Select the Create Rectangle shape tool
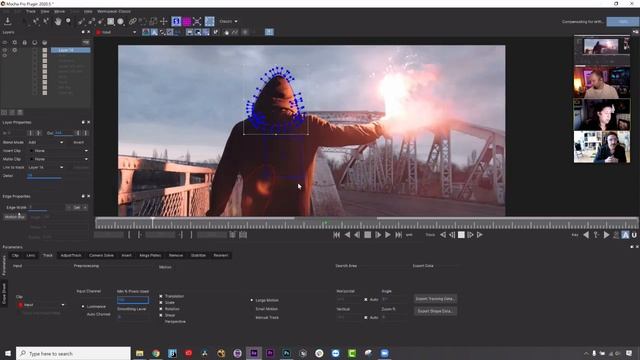640x360 pixels. pyautogui.click(x=111, y=21)
